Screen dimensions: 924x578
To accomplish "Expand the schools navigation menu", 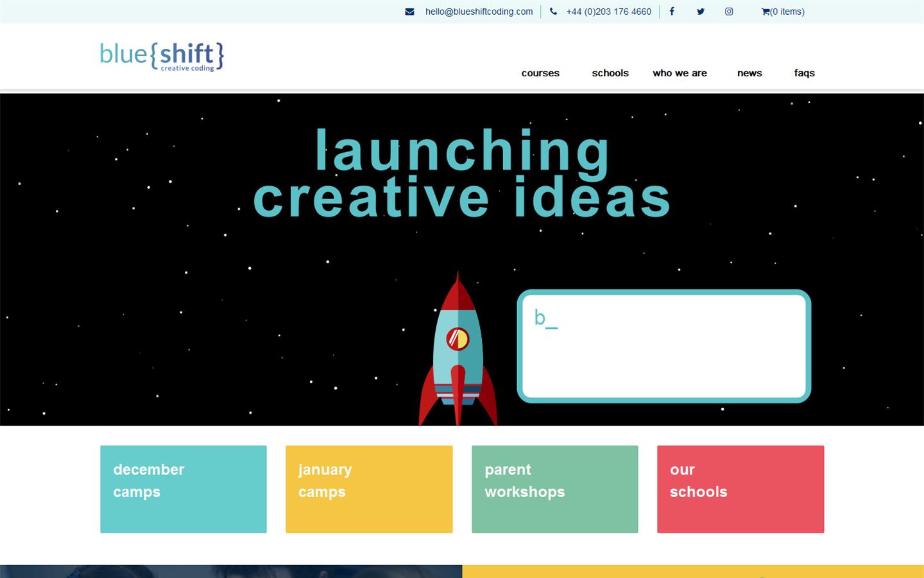I will (x=610, y=73).
